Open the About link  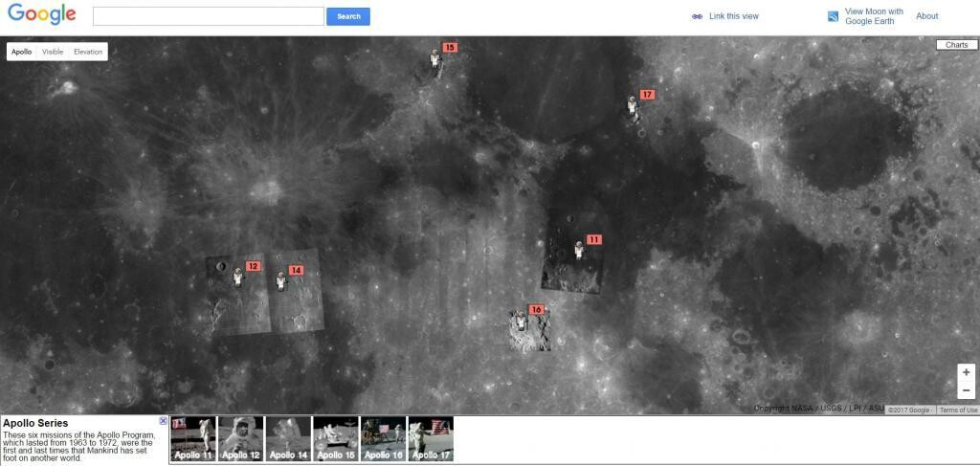pyautogui.click(x=926, y=16)
